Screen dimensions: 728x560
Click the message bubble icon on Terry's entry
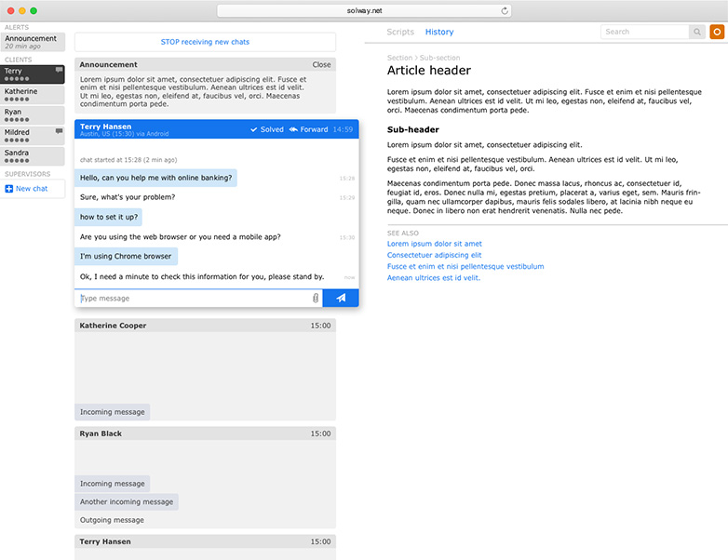pyautogui.click(x=59, y=70)
